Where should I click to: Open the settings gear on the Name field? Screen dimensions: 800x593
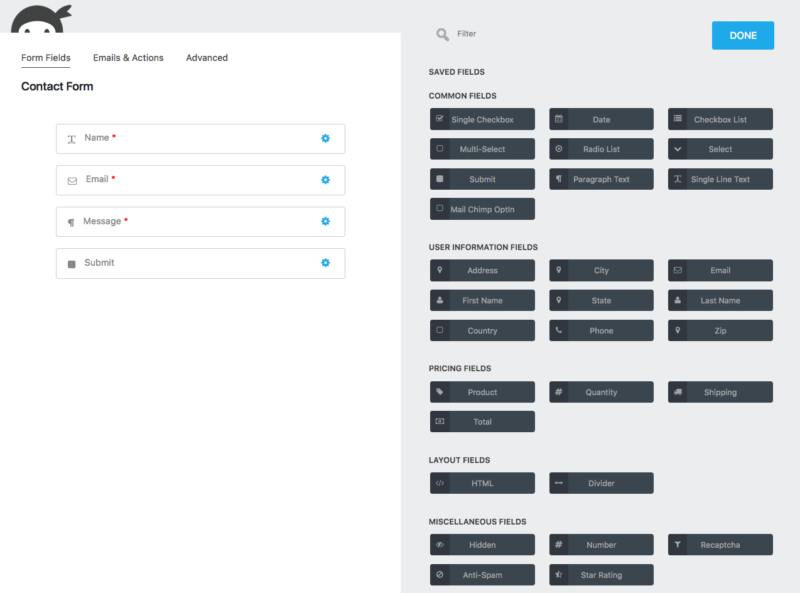(325, 138)
